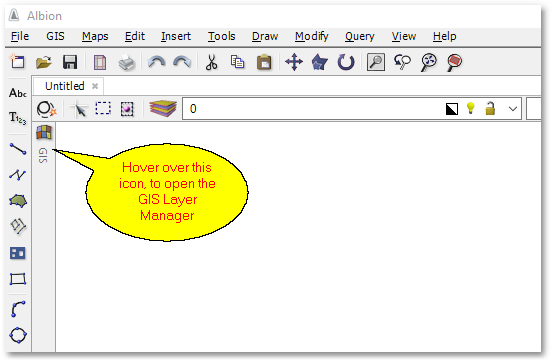Image resolution: width=552 pixels, height=363 pixels.
Task: Select the Polyline drawing tool
Action: [x=18, y=175]
